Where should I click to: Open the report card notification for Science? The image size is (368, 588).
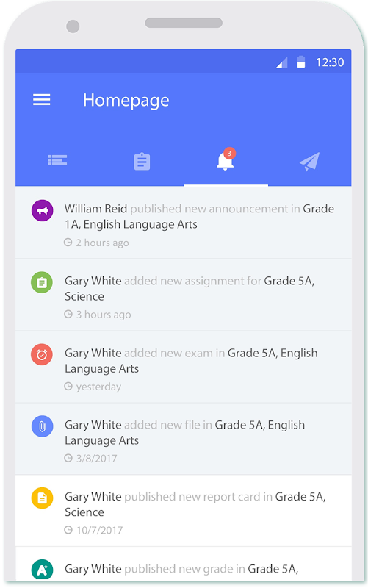pyautogui.click(x=183, y=511)
